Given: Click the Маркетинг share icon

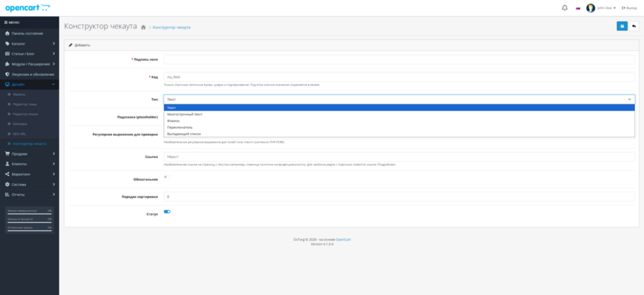Looking at the screenshot, I should pos(7,174).
